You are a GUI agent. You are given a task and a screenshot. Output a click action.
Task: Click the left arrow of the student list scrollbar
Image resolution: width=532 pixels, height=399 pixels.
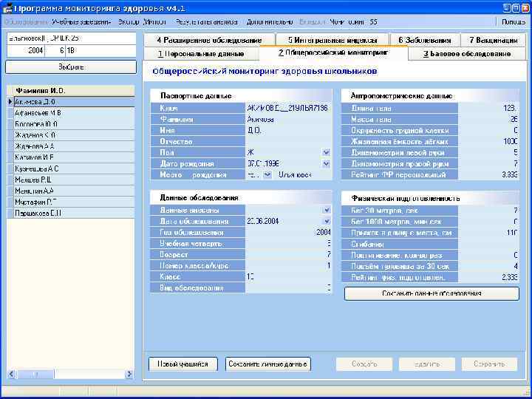point(11,374)
